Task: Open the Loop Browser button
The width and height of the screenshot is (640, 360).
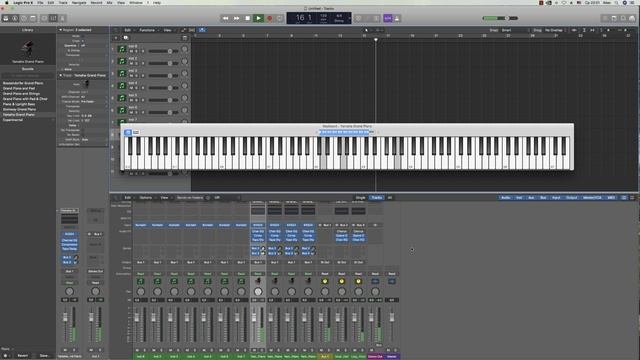Action: [623, 18]
